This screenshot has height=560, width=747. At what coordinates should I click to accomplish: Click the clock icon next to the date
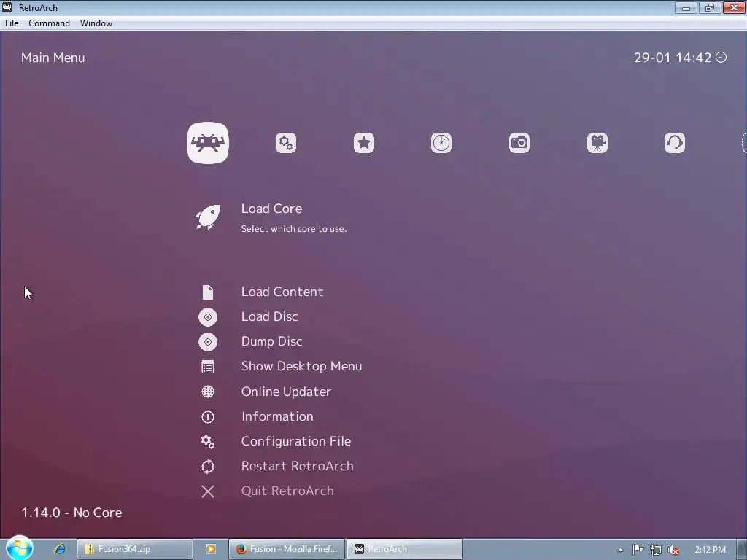pyautogui.click(x=721, y=57)
